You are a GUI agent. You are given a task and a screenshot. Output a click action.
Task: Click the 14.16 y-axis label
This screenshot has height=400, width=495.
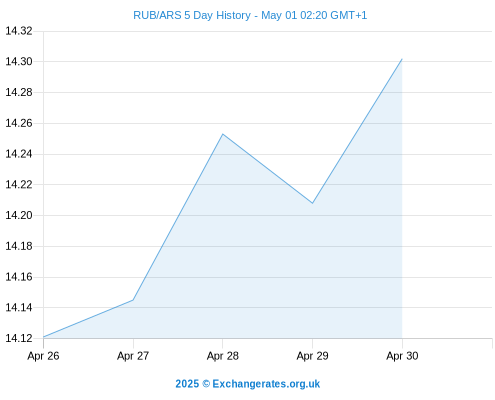[x=19, y=277]
